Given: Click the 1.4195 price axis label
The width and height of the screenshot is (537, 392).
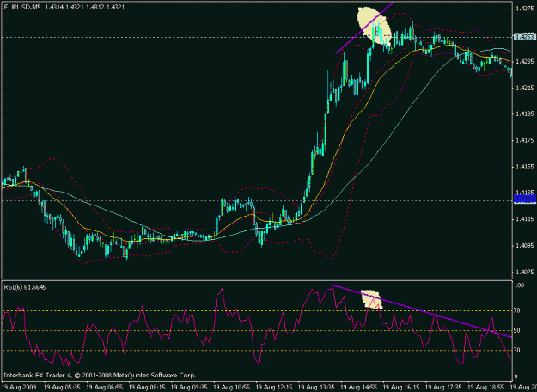Looking at the screenshot, I should [x=525, y=114].
